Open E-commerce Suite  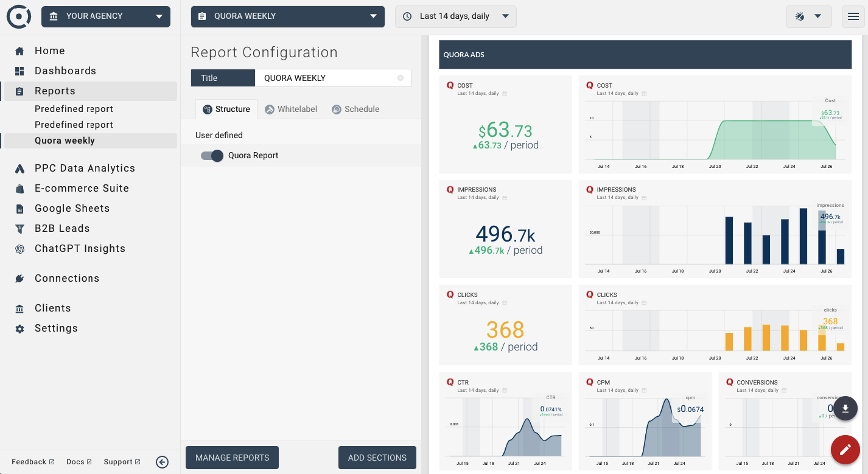click(82, 189)
